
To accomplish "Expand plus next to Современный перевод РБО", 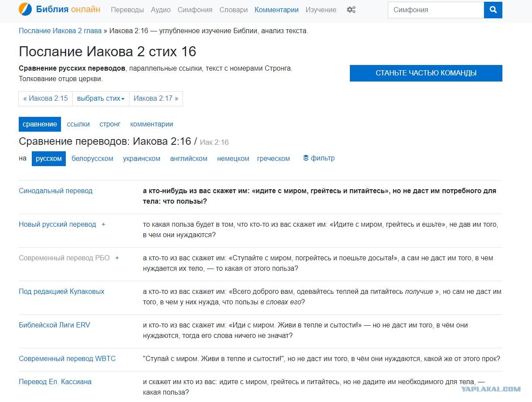I will point(117,258).
